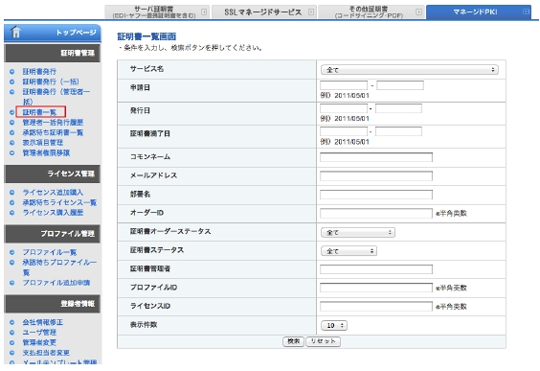Focus the 申請日 start date field
The image size is (540, 371).
[344, 85]
